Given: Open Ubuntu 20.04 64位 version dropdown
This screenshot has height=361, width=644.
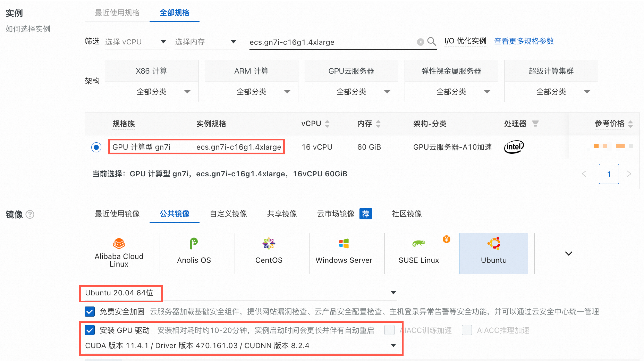Looking at the screenshot, I should coord(241,293).
